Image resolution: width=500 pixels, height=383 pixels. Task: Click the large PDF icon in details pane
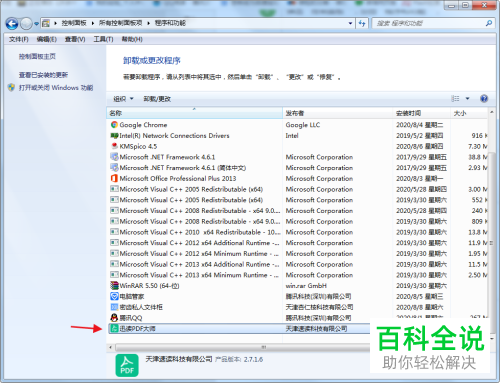pyautogui.click(x=127, y=365)
